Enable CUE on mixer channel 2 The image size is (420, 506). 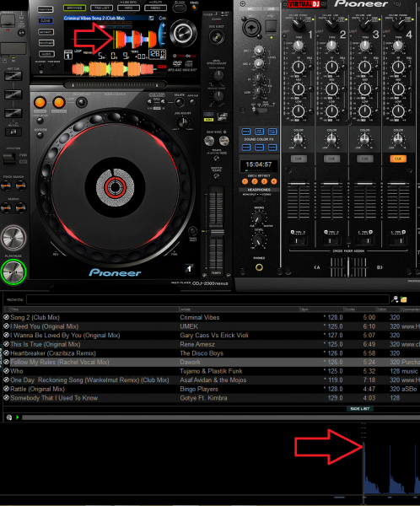click(331, 159)
